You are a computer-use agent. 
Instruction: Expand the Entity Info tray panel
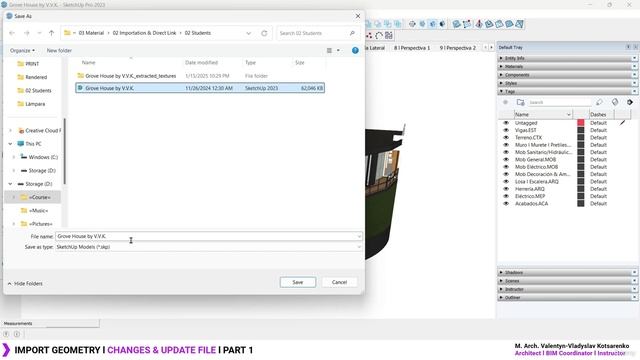pos(567,58)
